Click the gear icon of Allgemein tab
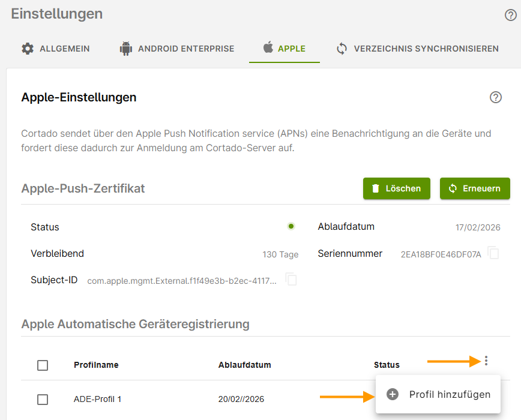The height and width of the screenshot is (420, 521). pos(28,49)
